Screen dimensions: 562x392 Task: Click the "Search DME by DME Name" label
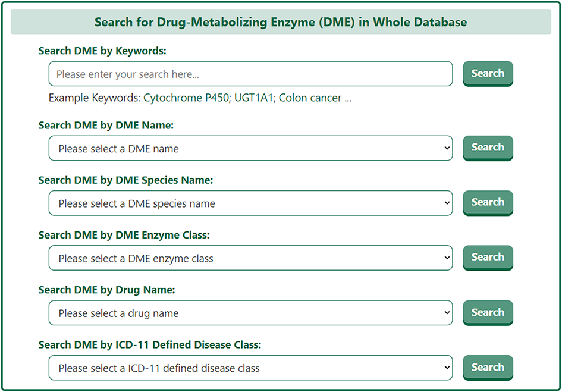tap(106, 126)
